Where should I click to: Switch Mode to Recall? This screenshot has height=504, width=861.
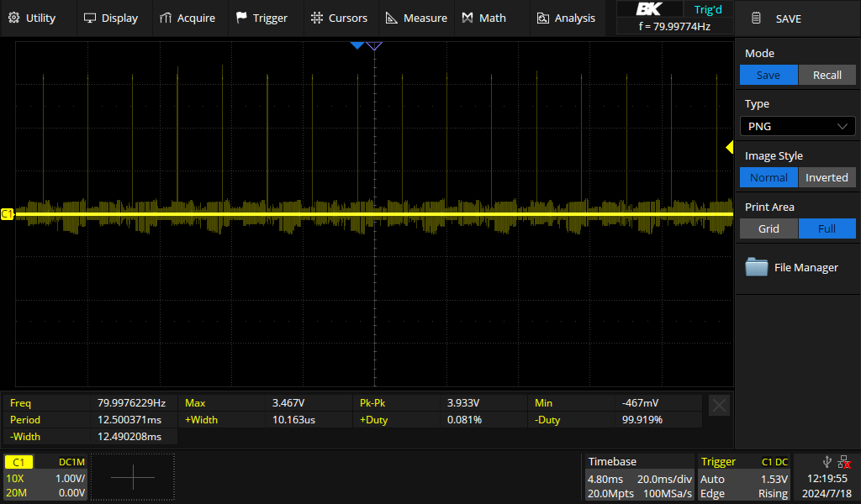tap(827, 75)
